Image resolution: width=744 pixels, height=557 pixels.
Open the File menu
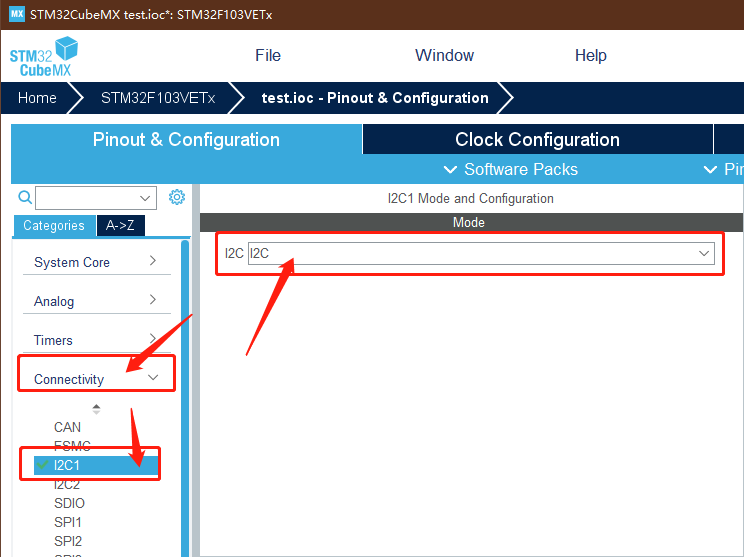[268, 56]
